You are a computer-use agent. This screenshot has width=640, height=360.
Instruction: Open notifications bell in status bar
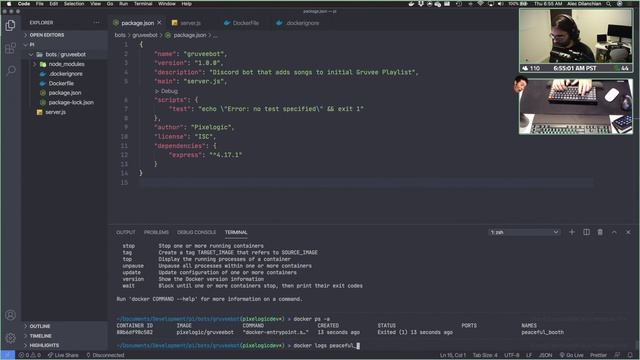point(631,355)
